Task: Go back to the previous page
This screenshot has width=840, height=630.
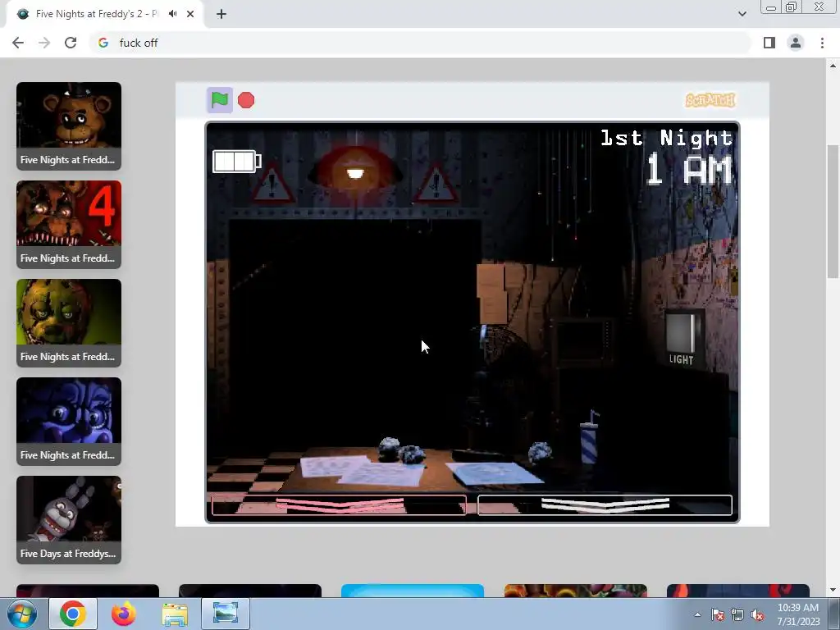Action: (x=18, y=43)
